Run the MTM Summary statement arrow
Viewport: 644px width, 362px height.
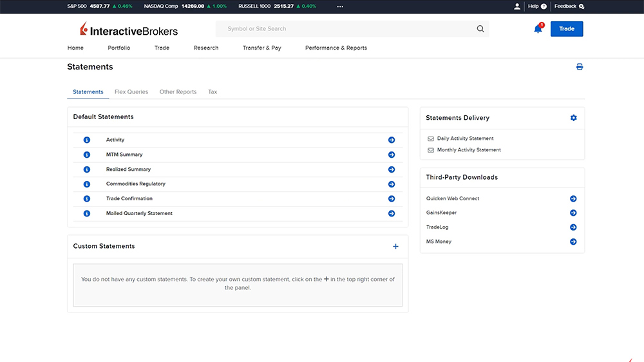click(392, 155)
